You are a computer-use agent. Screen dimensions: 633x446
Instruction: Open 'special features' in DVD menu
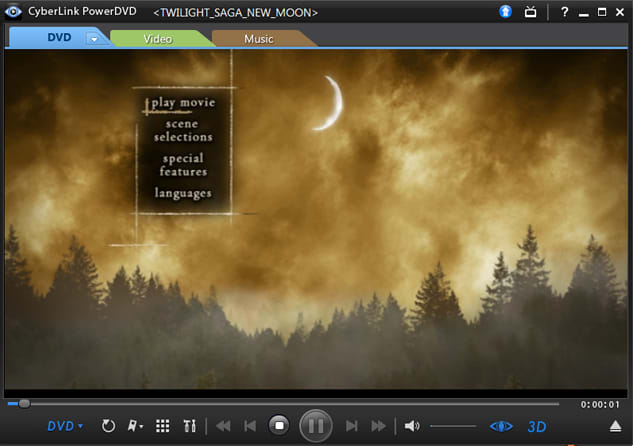click(x=183, y=165)
